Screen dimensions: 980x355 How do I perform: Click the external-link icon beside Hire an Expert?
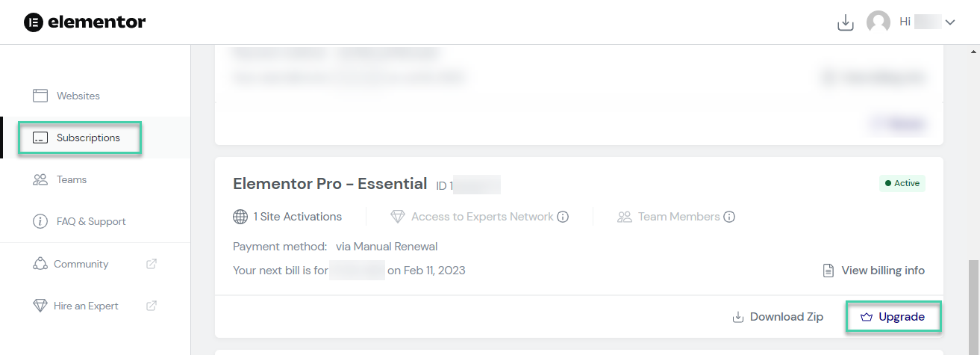click(152, 306)
